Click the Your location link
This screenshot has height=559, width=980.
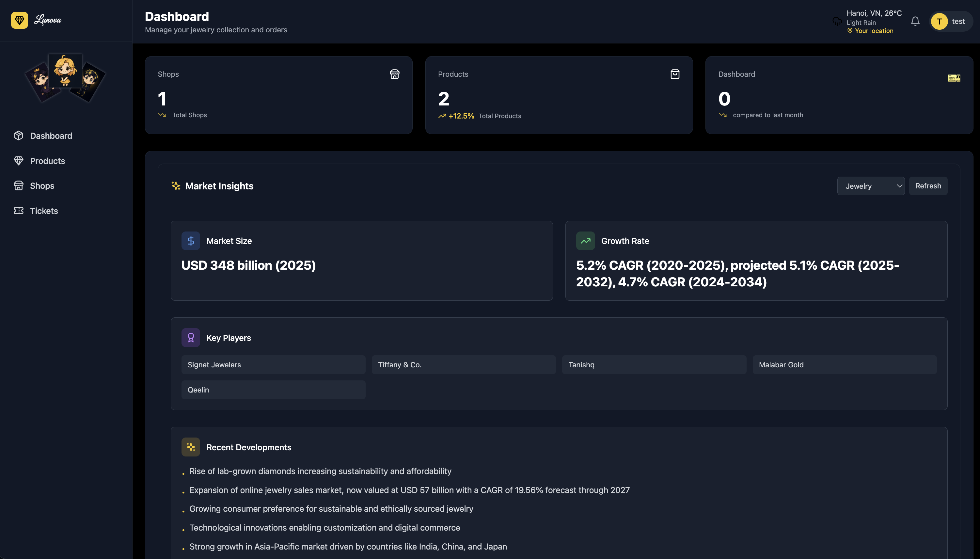coord(874,31)
